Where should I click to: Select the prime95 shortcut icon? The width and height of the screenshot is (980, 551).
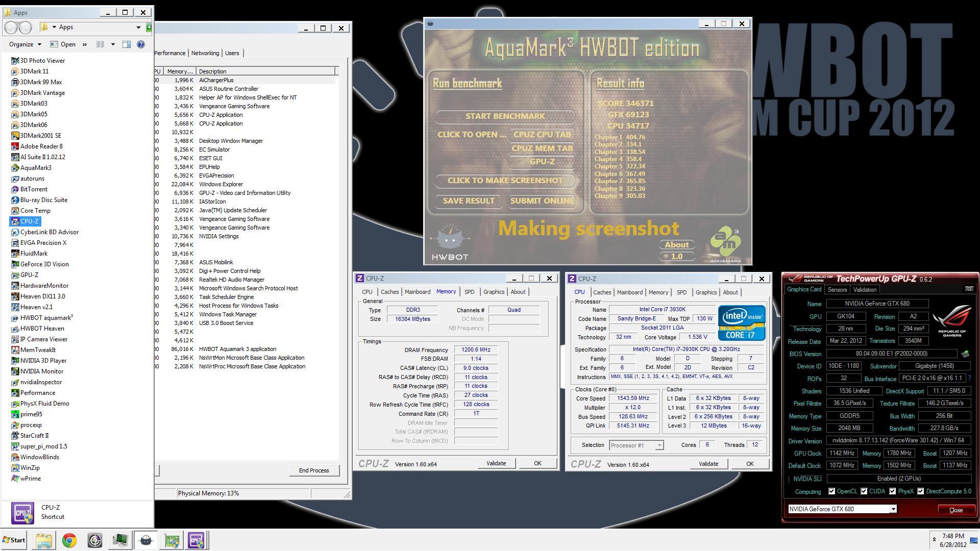coord(15,414)
